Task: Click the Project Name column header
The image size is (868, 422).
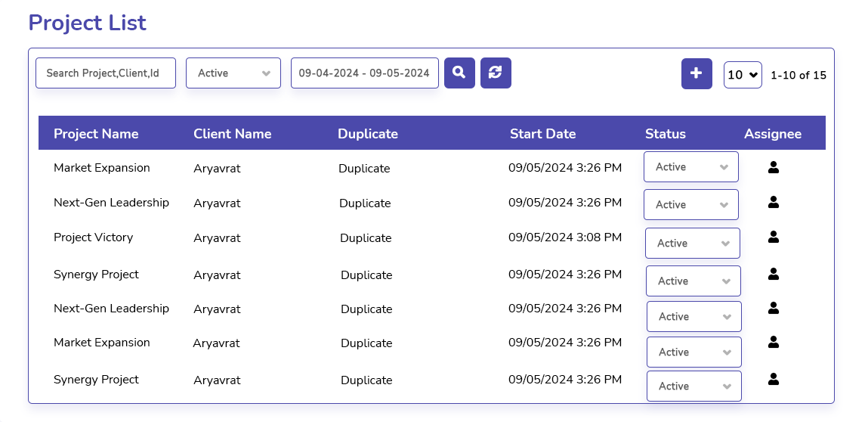Action: click(x=96, y=134)
